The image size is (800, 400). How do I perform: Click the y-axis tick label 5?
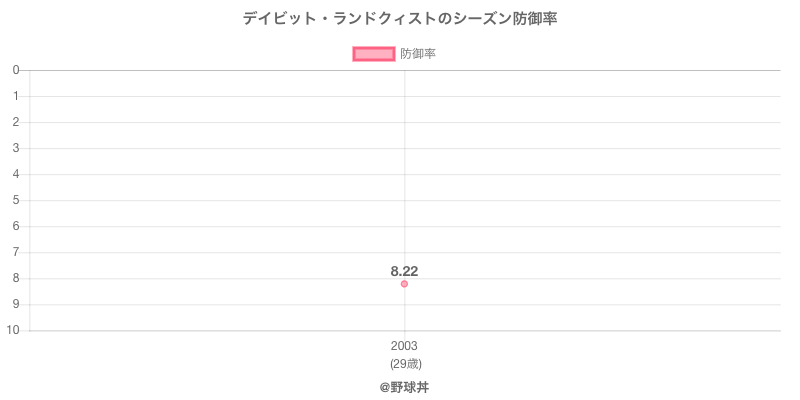[x=17, y=200]
